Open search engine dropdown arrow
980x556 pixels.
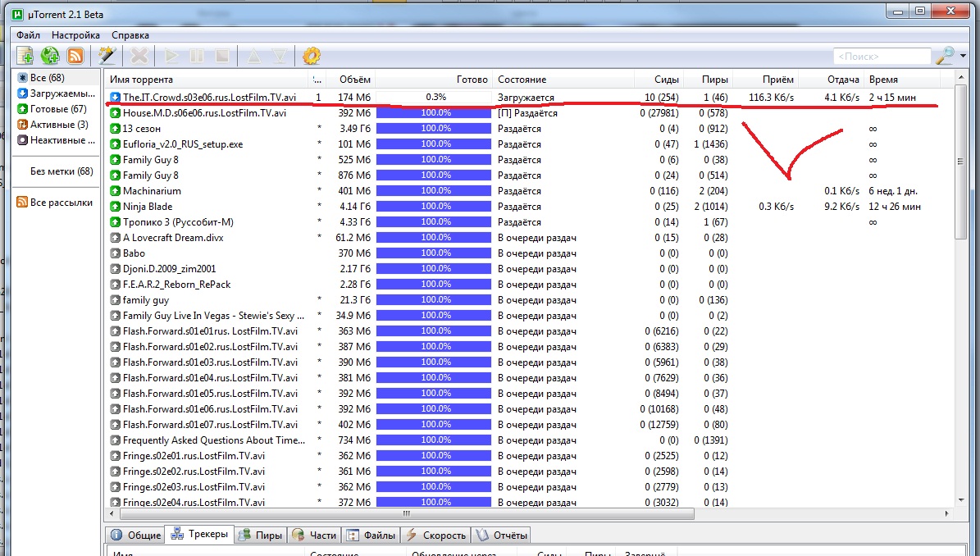point(963,57)
